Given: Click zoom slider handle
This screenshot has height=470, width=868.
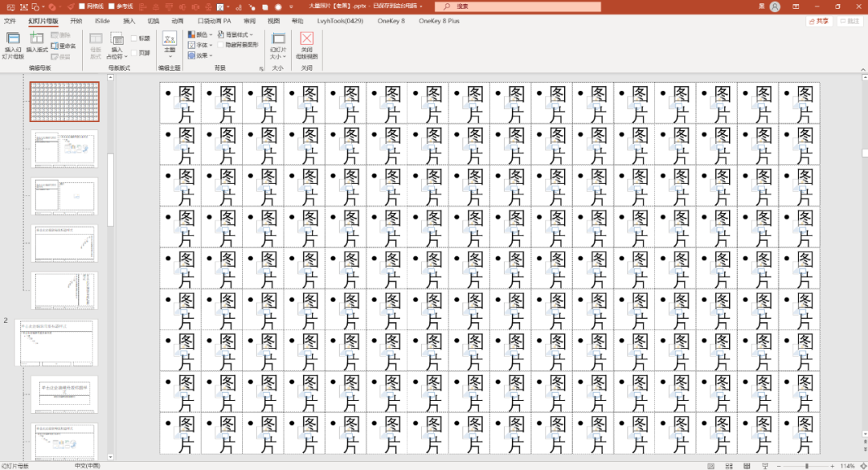Looking at the screenshot, I should coord(807,466).
